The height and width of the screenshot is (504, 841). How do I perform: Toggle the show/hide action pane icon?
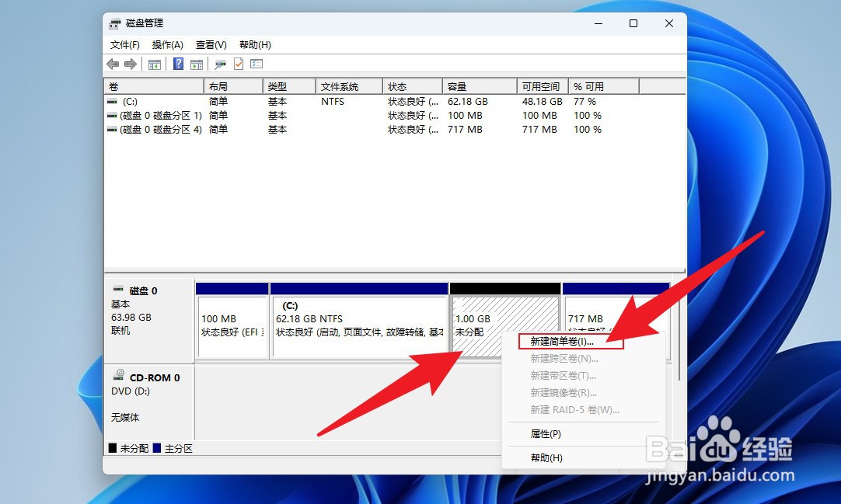(x=197, y=64)
